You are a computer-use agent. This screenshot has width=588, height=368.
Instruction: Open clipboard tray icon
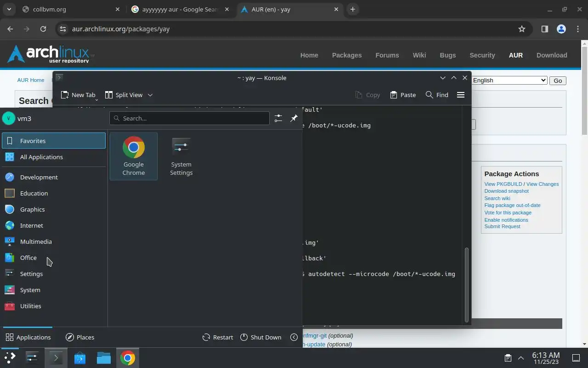pyautogui.click(x=508, y=358)
